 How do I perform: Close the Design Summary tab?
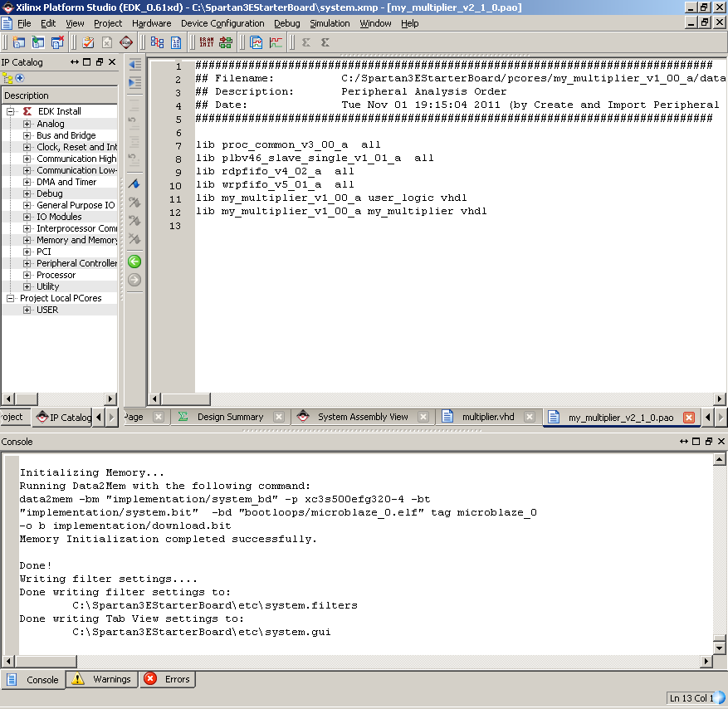279,417
